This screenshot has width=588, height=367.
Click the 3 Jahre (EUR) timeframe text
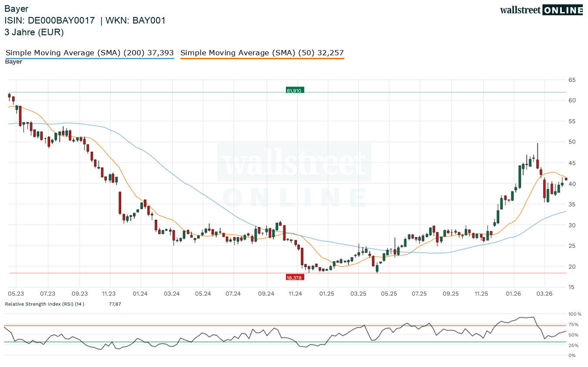(34, 32)
